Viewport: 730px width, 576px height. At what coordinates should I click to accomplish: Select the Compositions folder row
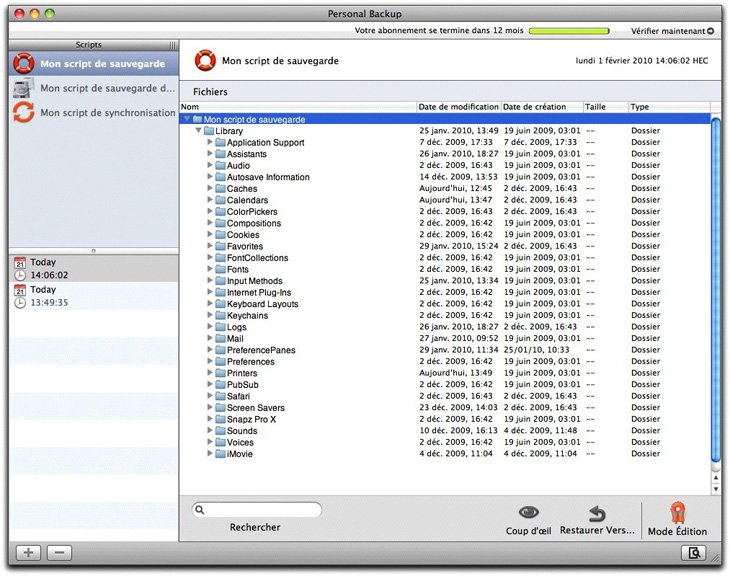point(445,223)
